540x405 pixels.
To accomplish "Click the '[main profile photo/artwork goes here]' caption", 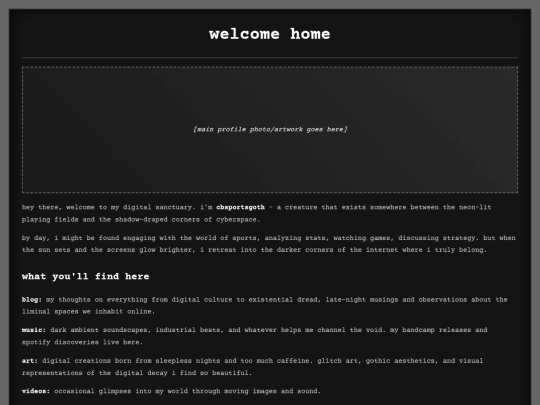I will click(x=270, y=129).
